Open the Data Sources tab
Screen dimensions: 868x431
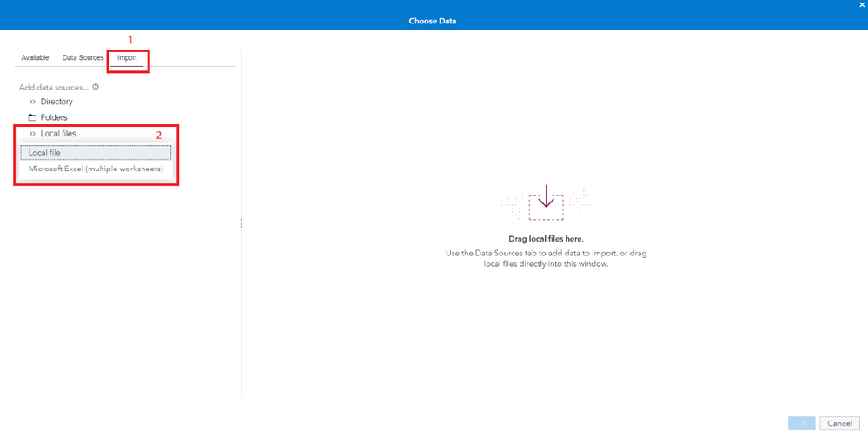tap(83, 57)
